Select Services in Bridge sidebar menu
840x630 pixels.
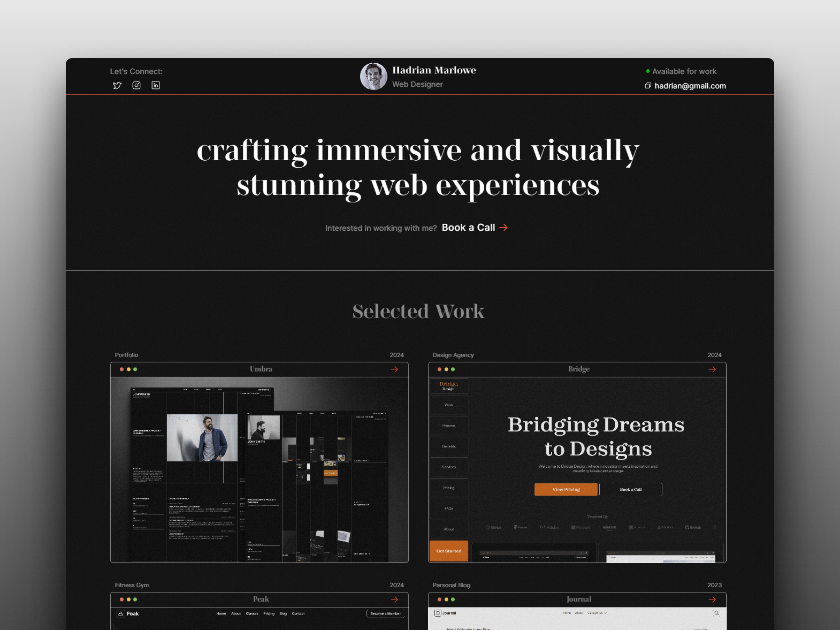(x=449, y=467)
